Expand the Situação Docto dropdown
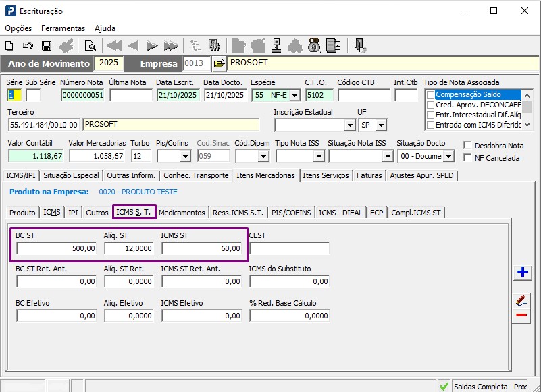 tap(449, 157)
